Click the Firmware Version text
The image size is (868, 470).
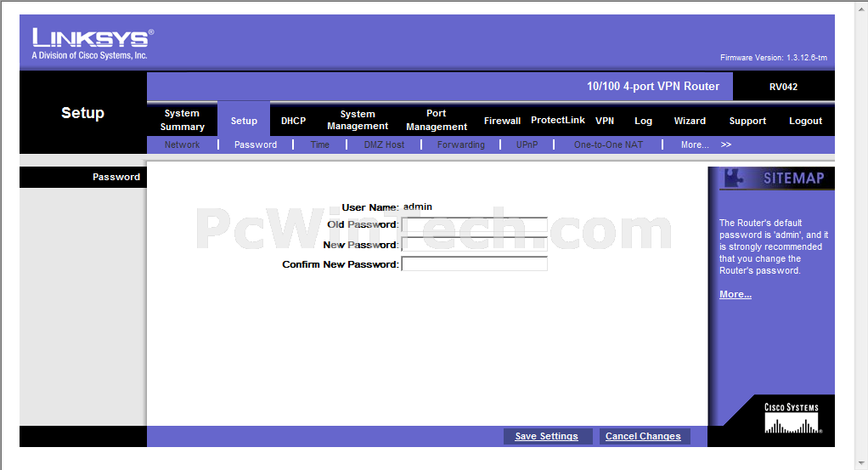[774, 58]
